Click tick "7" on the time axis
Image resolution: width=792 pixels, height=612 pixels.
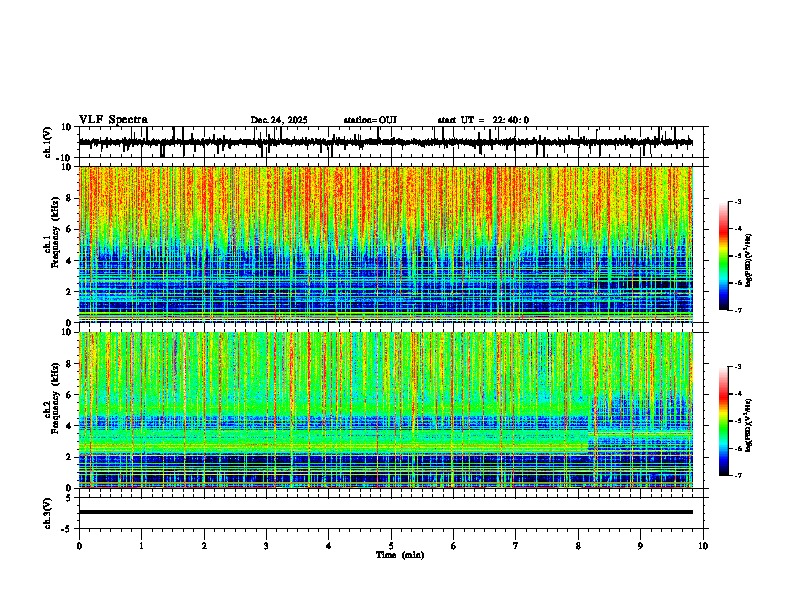tap(516, 546)
